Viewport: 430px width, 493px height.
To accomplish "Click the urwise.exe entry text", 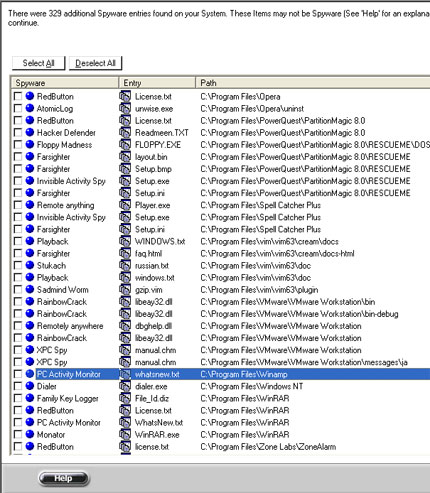I will [x=154, y=108].
